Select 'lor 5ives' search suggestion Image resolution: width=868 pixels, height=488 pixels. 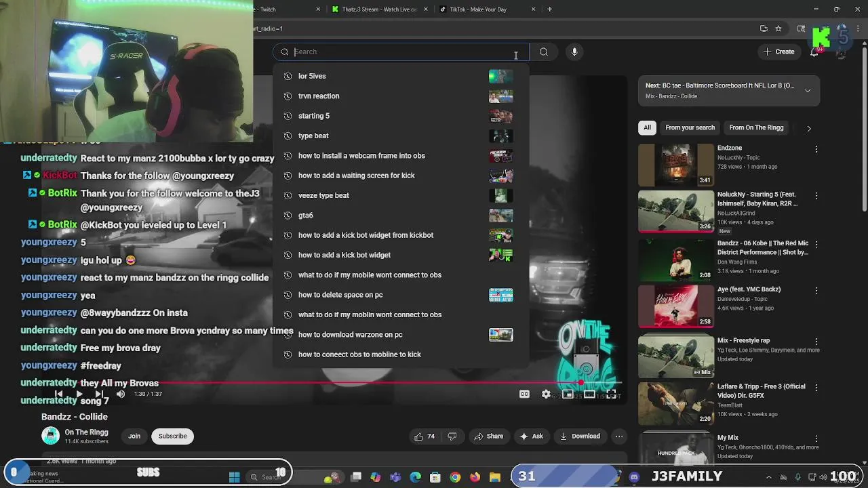pos(401,76)
